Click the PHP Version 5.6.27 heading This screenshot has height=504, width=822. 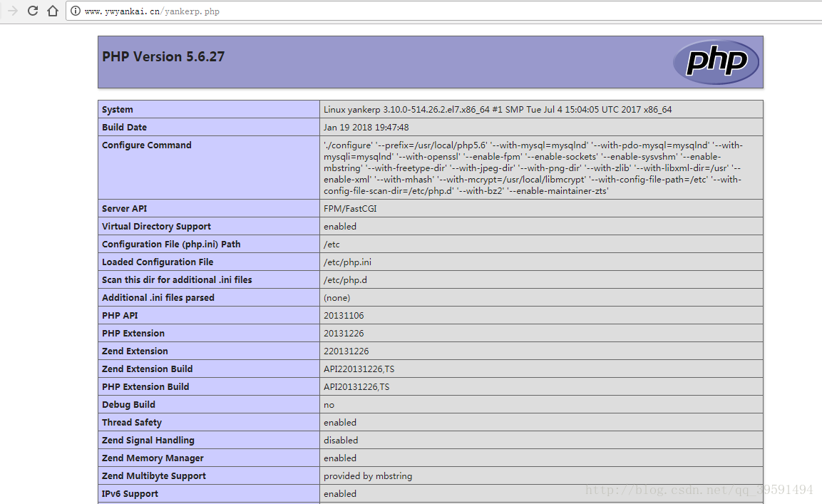163,57
